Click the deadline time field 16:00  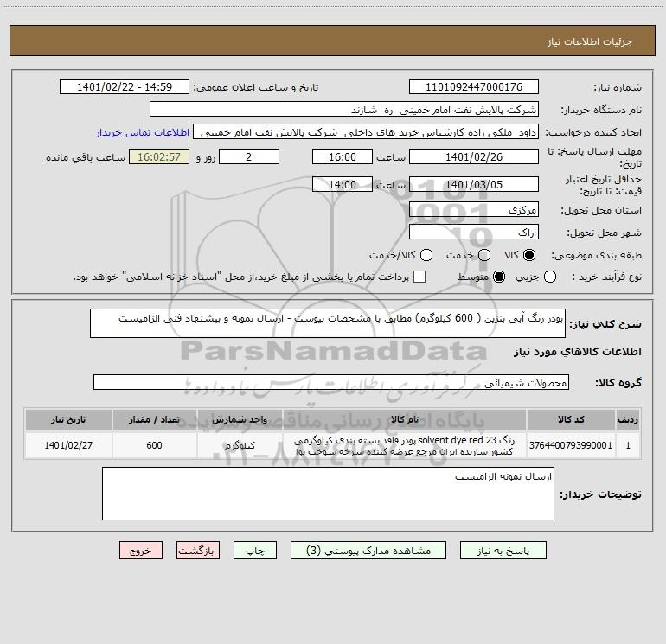pos(343,156)
